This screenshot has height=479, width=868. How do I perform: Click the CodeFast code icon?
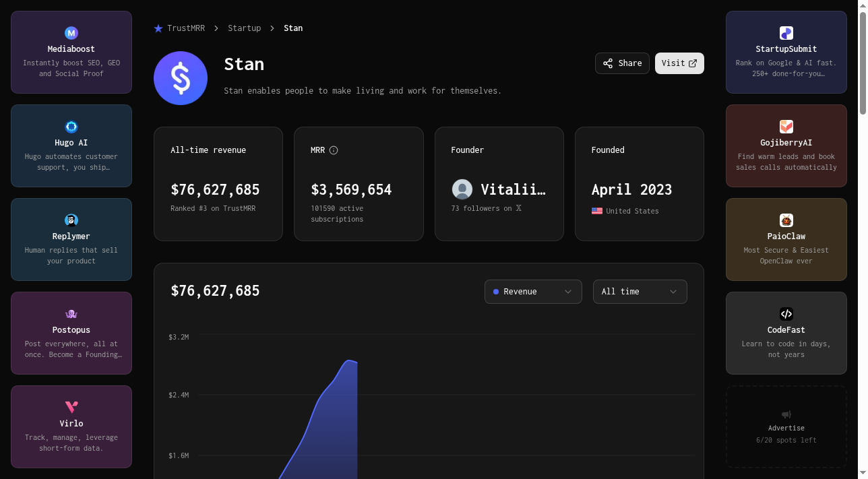pyautogui.click(x=786, y=314)
